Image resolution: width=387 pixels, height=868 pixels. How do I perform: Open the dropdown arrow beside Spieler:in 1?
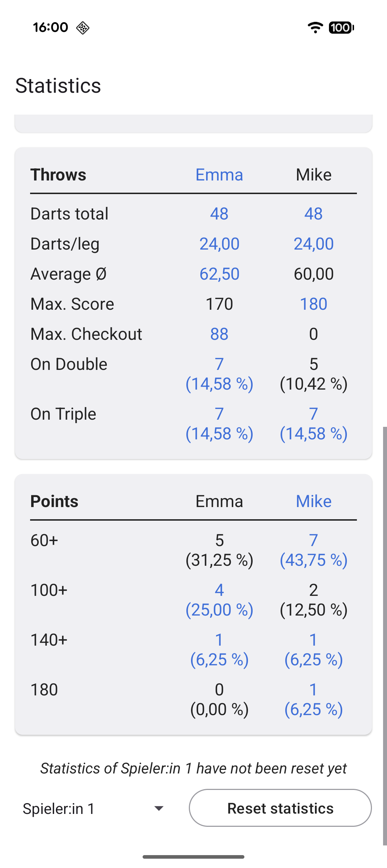tap(159, 808)
